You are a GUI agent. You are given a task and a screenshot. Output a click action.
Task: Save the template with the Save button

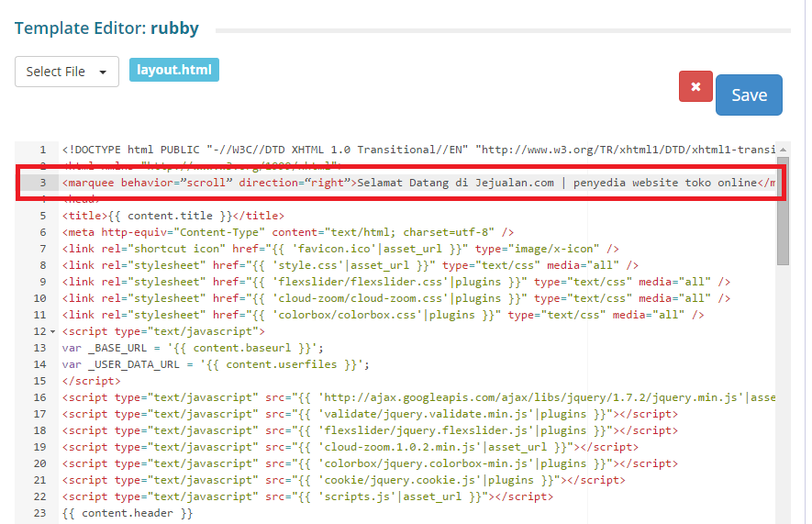coord(749,95)
